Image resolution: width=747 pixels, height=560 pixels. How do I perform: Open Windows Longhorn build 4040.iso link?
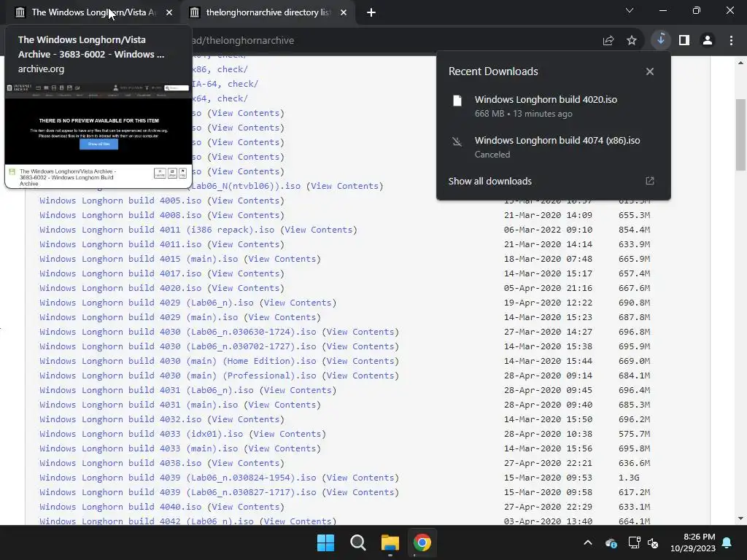click(x=120, y=507)
